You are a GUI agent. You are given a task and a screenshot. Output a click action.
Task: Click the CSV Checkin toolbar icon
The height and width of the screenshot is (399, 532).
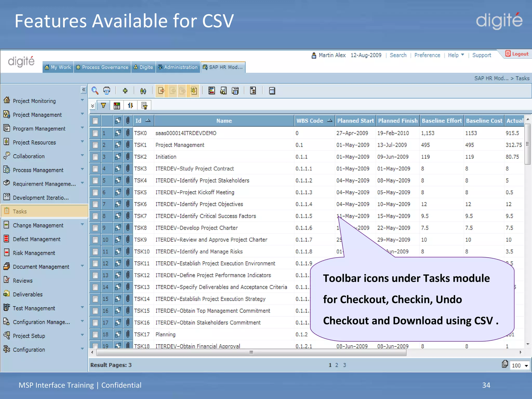tap(172, 91)
